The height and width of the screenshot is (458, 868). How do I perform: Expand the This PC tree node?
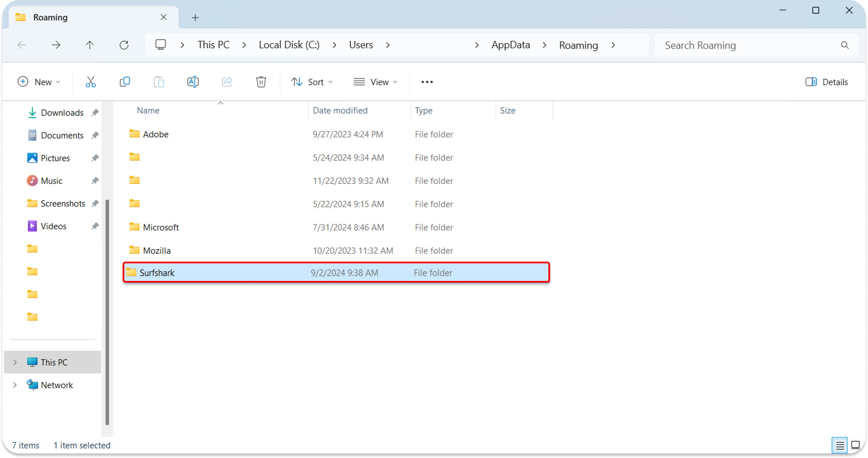[15, 362]
